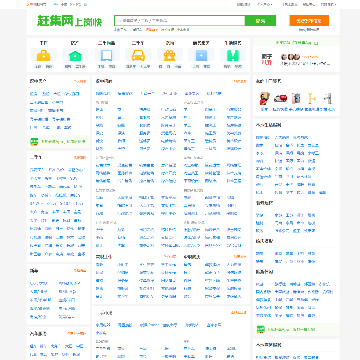This screenshot has width=360, height=360.
Task: Click the orange more link in center jobs panel
Action: (x=240, y=81)
